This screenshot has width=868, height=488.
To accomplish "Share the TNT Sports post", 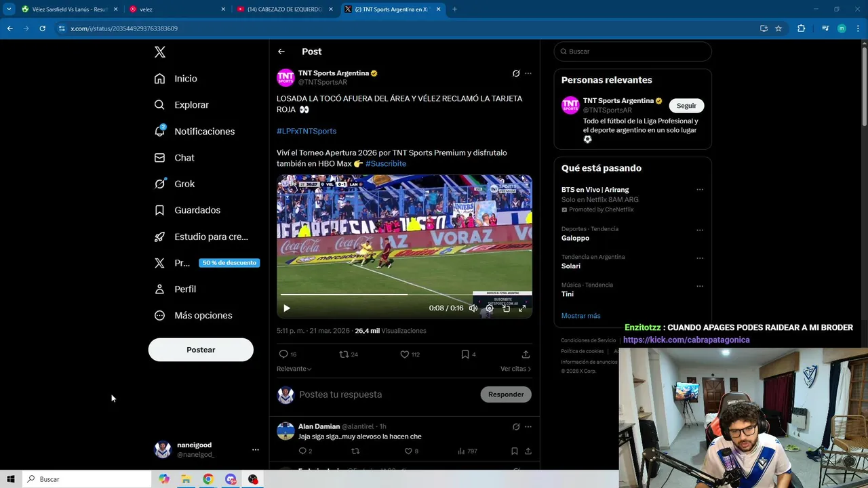I will 526,354.
